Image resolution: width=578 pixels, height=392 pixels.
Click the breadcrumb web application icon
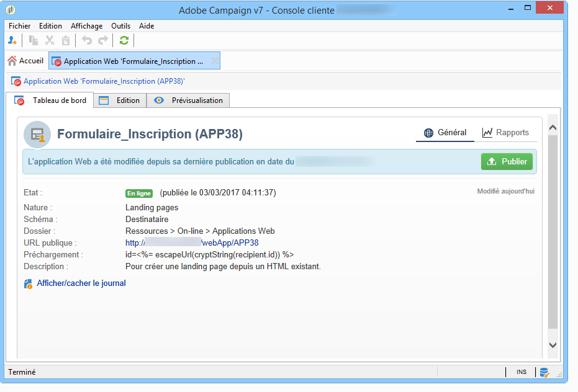[x=16, y=81]
